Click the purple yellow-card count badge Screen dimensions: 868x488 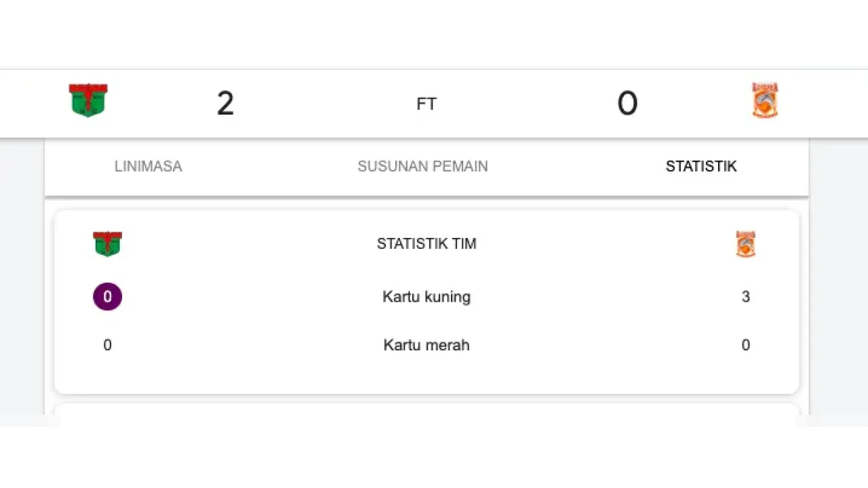pyautogui.click(x=107, y=296)
